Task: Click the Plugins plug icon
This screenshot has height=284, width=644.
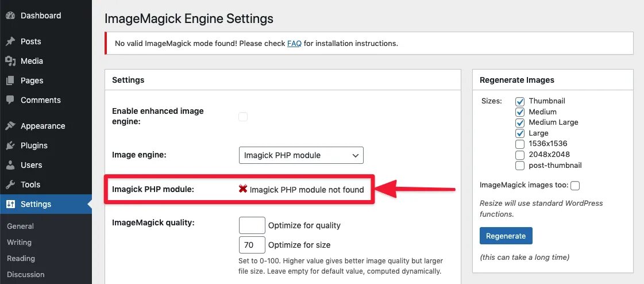Action: tap(10, 145)
